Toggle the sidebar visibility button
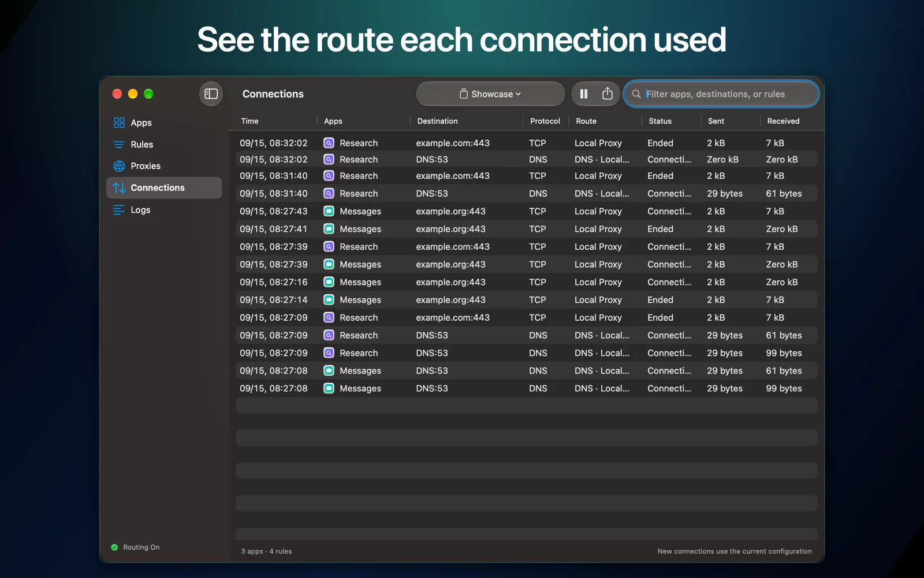Image resolution: width=924 pixels, height=578 pixels. [x=211, y=94]
